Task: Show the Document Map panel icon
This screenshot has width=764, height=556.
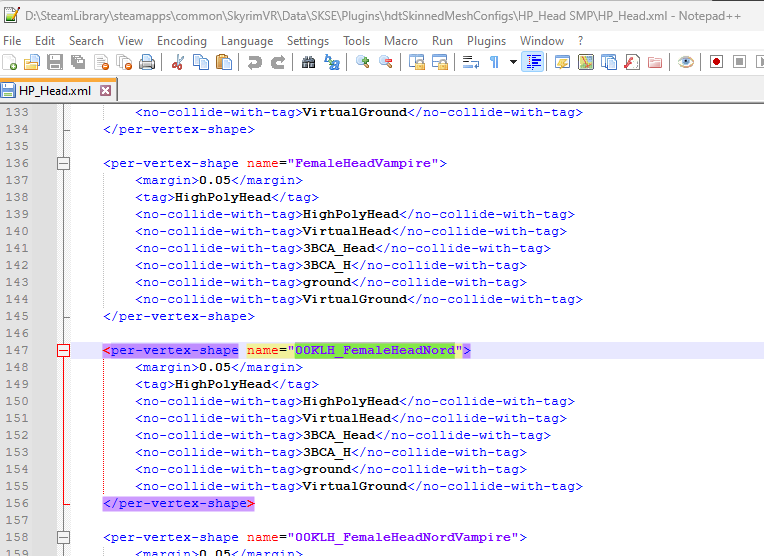Action: pos(586,62)
